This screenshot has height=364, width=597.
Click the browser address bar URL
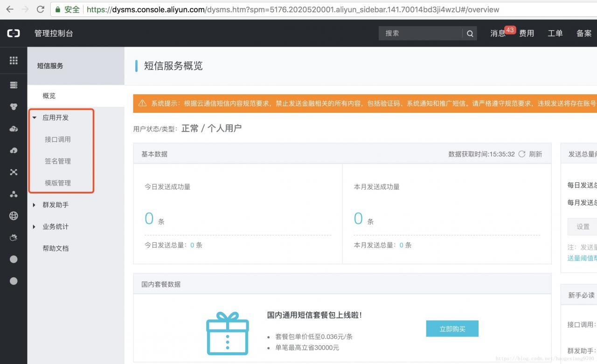click(x=293, y=9)
